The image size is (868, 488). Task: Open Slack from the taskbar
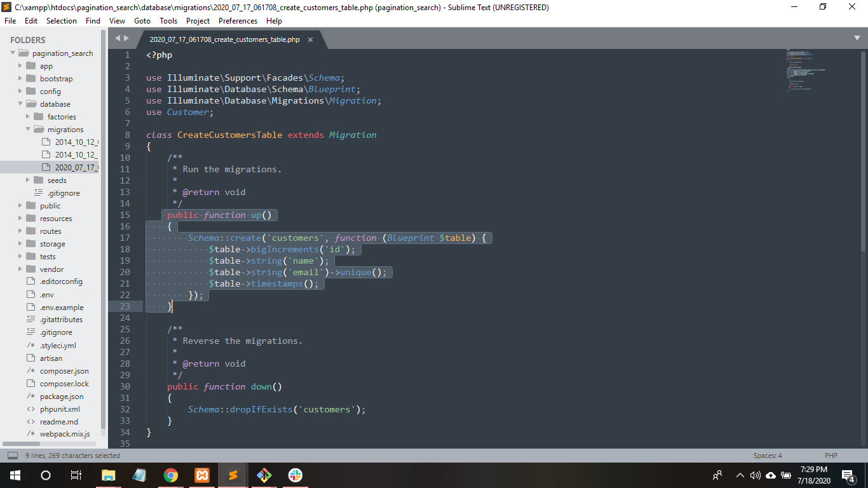click(x=295, y=475)
